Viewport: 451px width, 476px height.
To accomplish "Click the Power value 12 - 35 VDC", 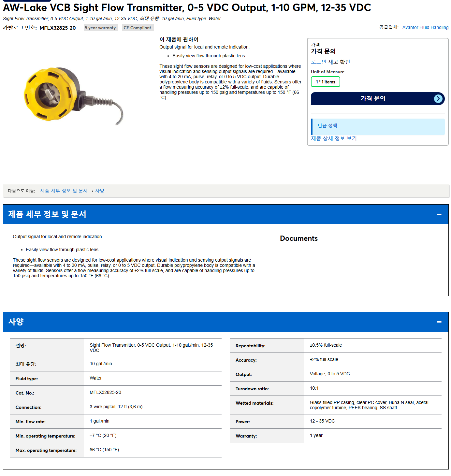I will point(322,421).
